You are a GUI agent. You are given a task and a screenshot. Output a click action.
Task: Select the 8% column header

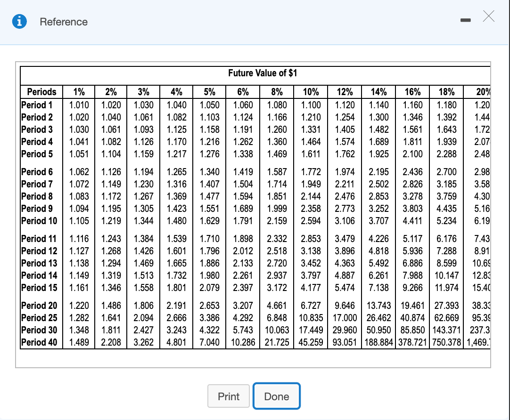pos(277,92)
